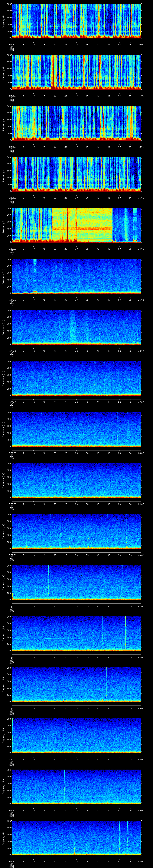Click the spectrogram panel starting at 18:29:00
Viewport: 153px width, 868px height.
[76, 21]
